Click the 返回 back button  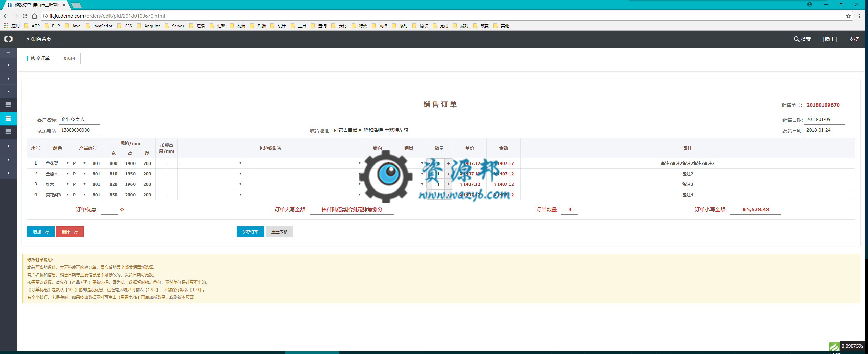click(69, 58)
